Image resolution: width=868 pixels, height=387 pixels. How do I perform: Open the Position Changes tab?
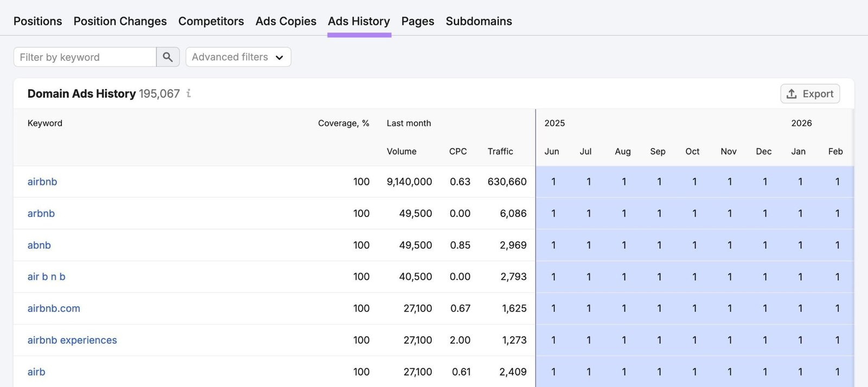(120, 21)
